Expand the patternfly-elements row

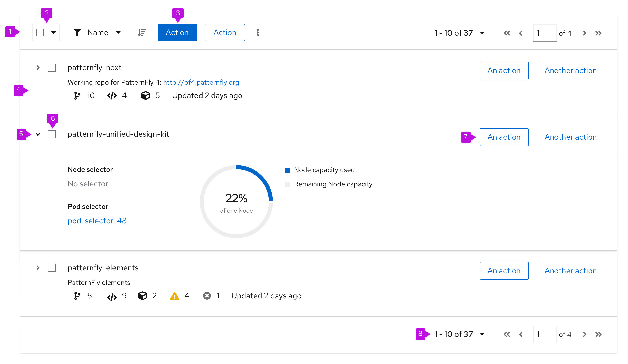[38, 268]
